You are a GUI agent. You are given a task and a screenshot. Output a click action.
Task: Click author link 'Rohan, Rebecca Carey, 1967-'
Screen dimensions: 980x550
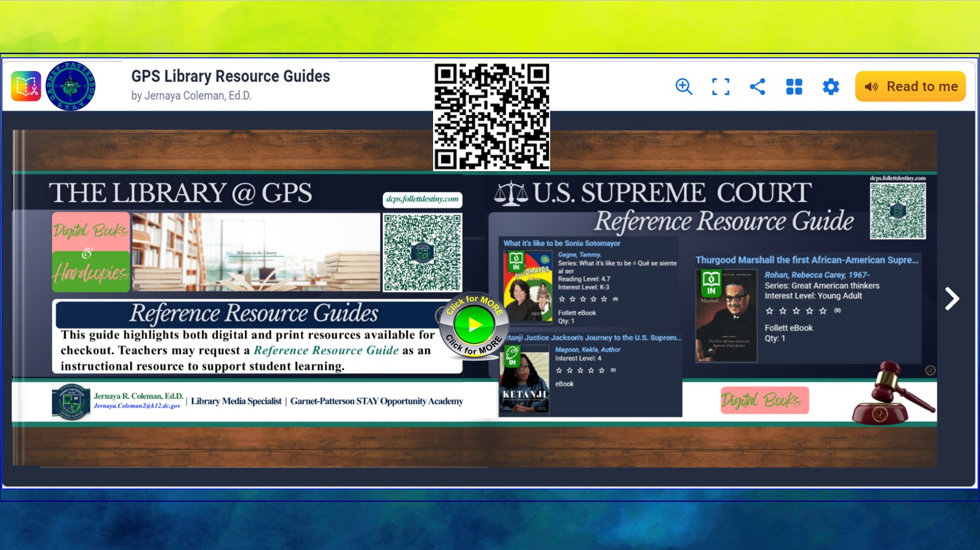(x=817, y=275)
